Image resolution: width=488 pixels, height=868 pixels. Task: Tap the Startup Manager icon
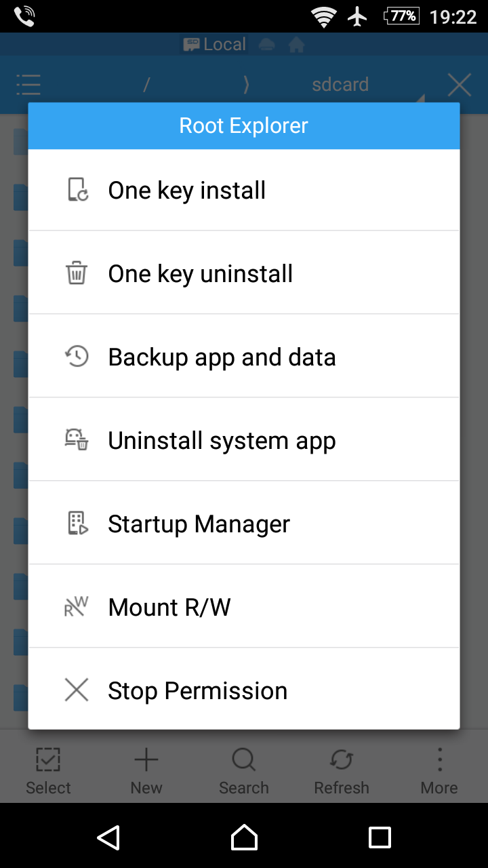tap(77, 524)
